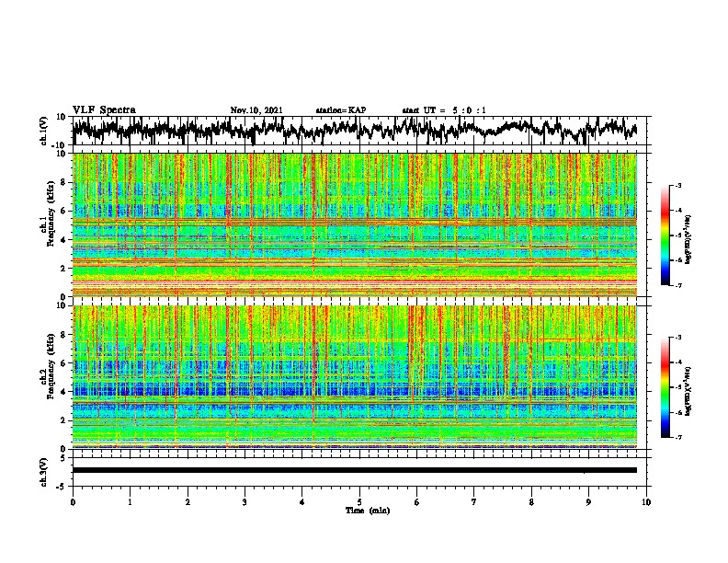Click the 10 tick on the time axis
Image resolution: width=728 pixels, height=563 pixels.
[646, 502]
